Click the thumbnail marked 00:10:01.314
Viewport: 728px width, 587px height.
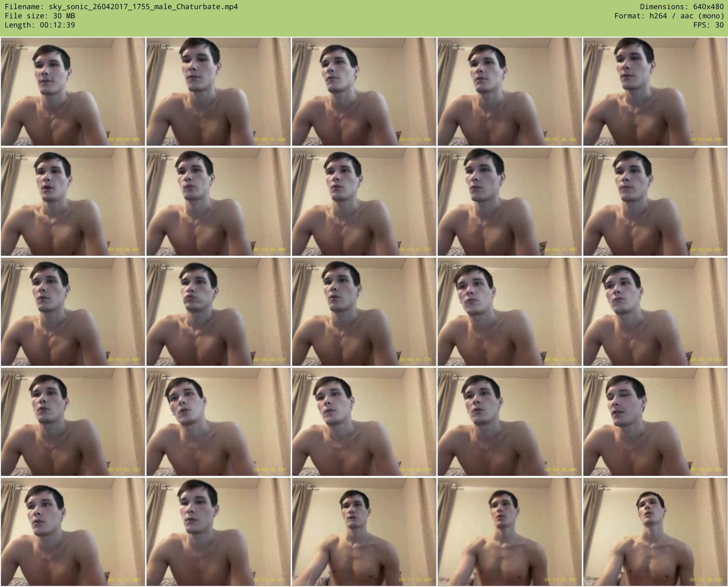tap(655, 421)
